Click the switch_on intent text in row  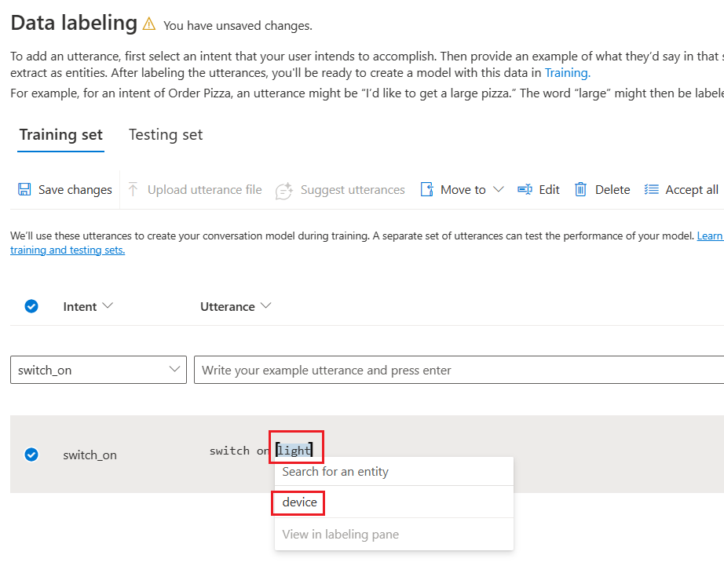90,455
